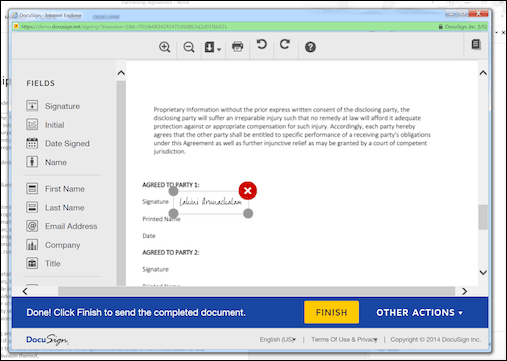Open the download document dropdown
507x361 pixels.
[213, 47]
